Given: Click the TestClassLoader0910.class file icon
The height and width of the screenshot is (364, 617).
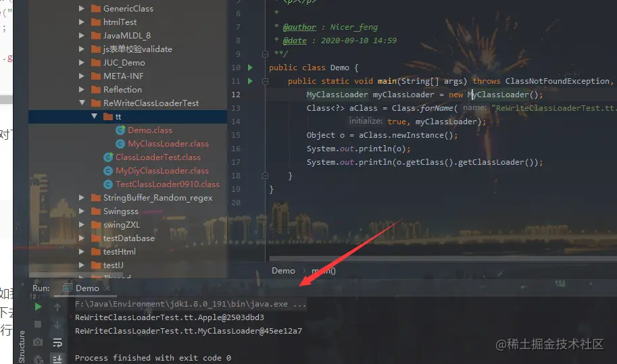Looking at the screenshot, I should [108, 184].
